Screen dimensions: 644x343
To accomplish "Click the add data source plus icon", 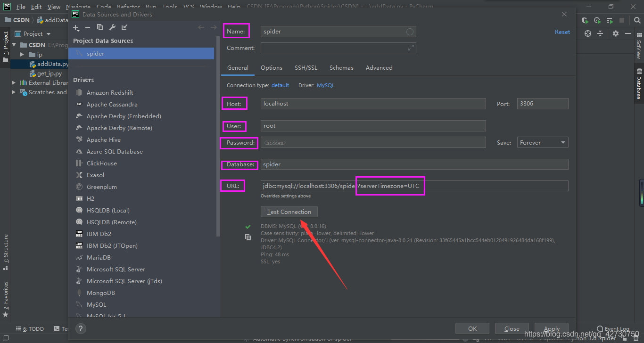I will [x=76, y=28].
